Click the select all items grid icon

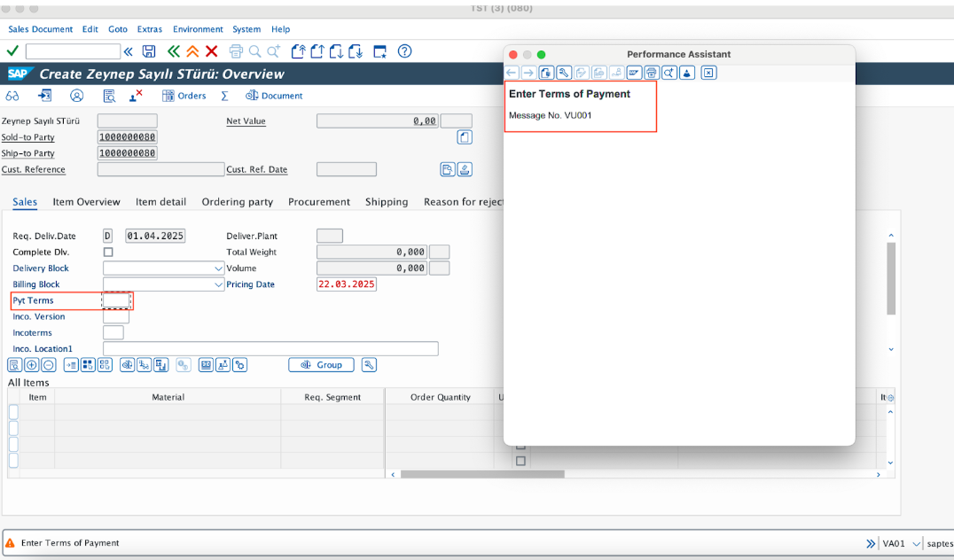(89, 365)
